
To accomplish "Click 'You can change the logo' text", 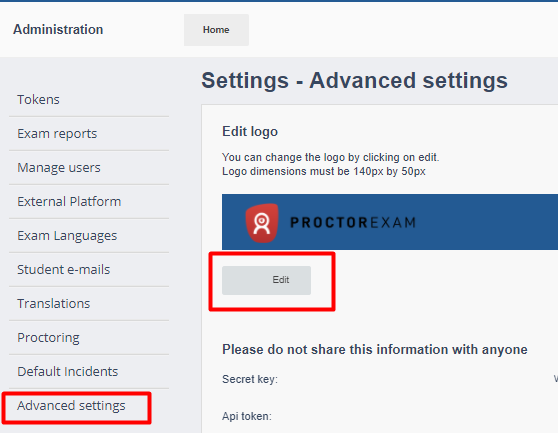I will [331, 157].
